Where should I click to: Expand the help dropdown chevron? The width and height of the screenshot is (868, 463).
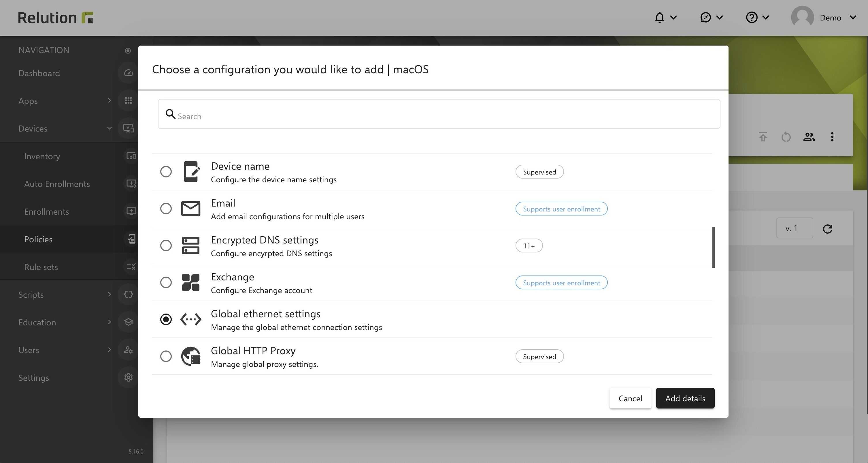pyautogui.click(x=766, y=18)
